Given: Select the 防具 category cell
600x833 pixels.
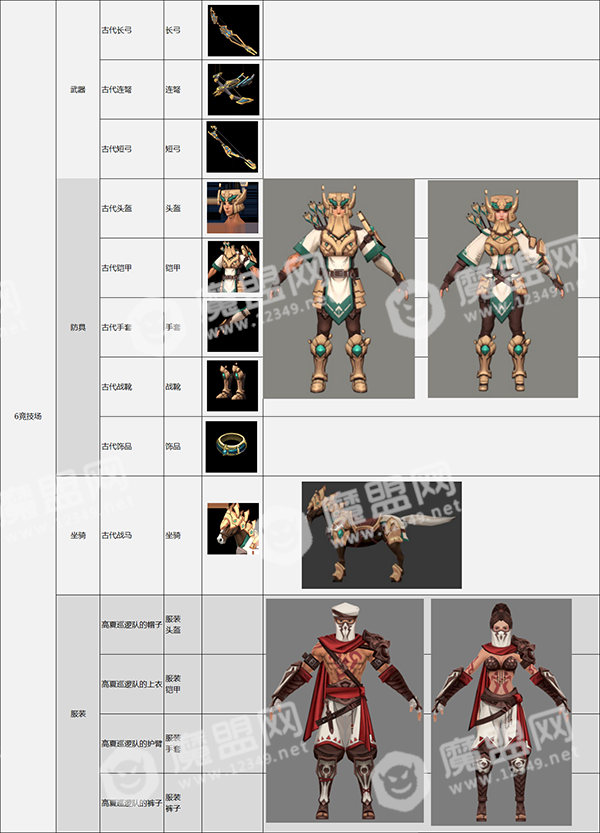Looking at the screenshot, I should pyautogui.click(x=78, y=327).
